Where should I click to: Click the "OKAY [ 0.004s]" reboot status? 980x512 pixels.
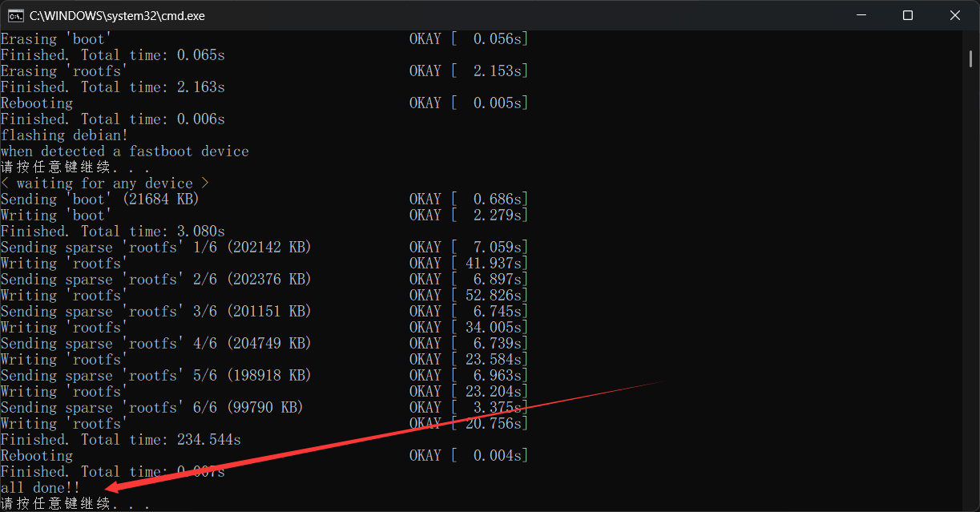469,456
